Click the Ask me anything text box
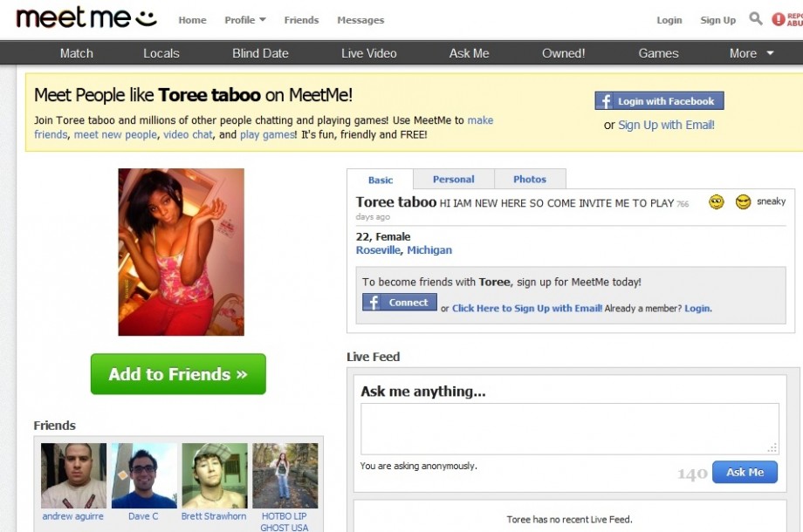The width and height of the screenshot is (803, 532). coord(569,429)
